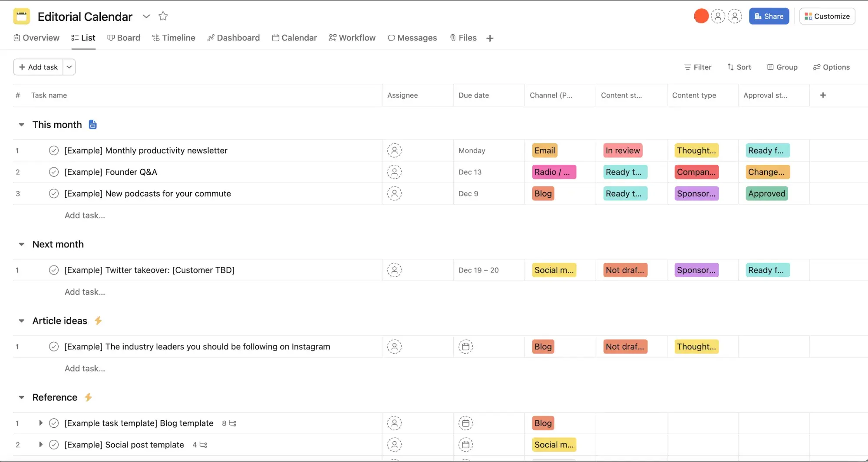Mark Twitter takeover task complete

pyautogui.click(x=54, y=270)
